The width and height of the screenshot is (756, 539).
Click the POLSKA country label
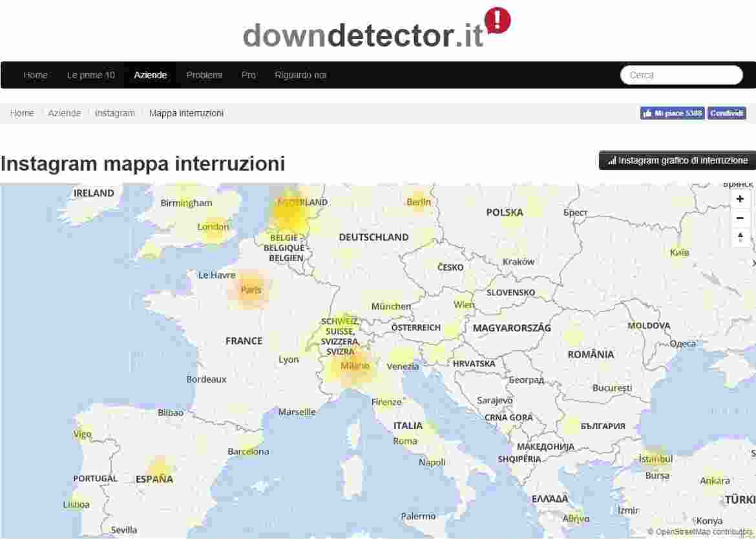[x=504, y=212]
